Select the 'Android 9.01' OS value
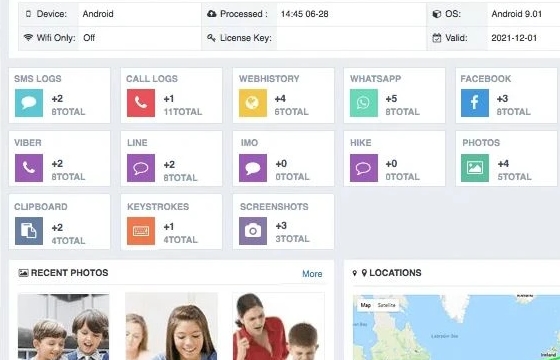 pyautogui.click(x=516, y=14)
